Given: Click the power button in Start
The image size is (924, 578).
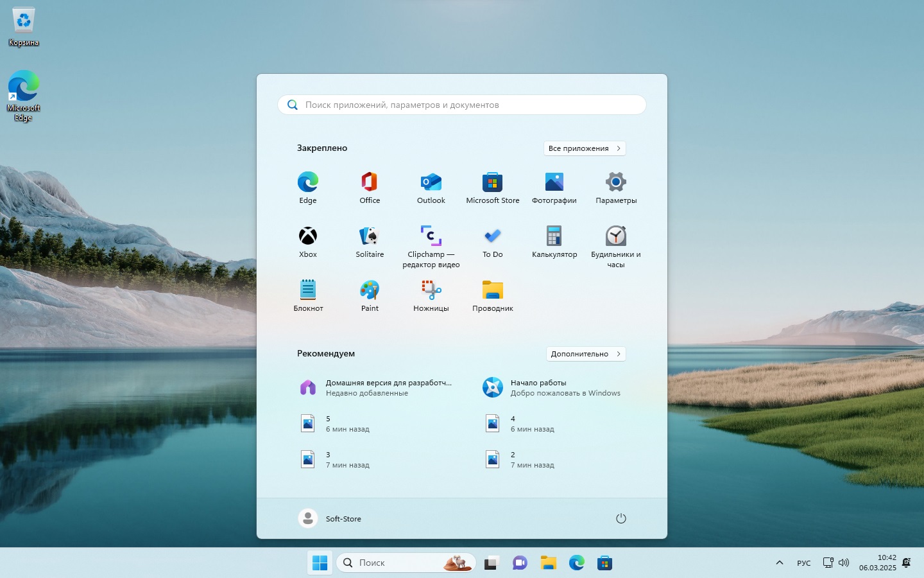Looking at the screenshot, I should (620, 518).
